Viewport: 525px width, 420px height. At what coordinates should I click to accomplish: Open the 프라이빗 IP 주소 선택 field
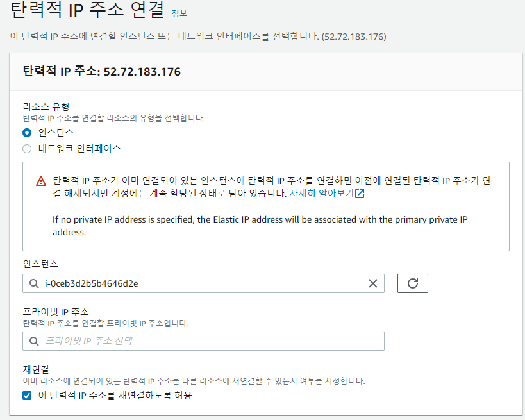click(203, 341)
